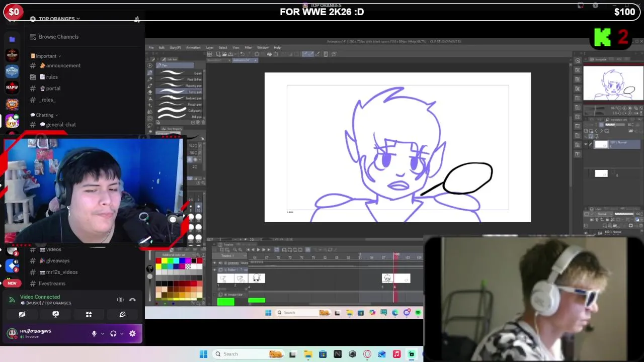This screenshot has height=362, width=644.
Task: Open the NAPW server icon
Action: [12, 87]
